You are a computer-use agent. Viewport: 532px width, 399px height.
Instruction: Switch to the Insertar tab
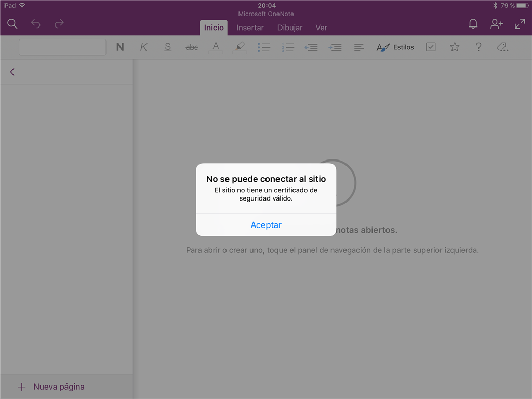click(250, 28)
